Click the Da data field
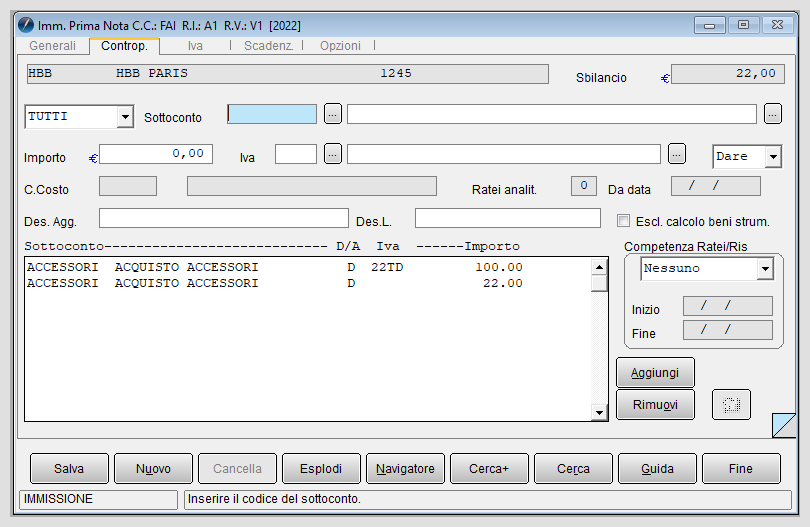 tap(716, 186)
